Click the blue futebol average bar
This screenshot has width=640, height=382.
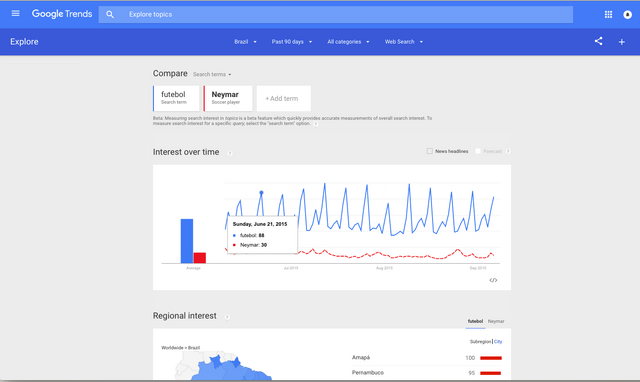tap(187, 241)
